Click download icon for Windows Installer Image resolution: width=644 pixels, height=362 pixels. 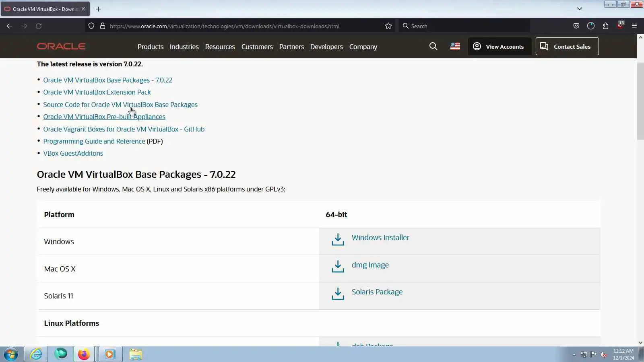tap(338, 239)
